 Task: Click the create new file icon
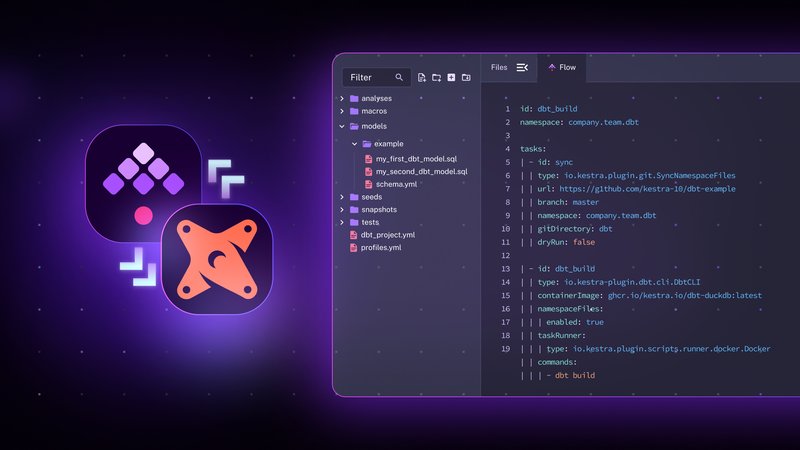point(421,78)
